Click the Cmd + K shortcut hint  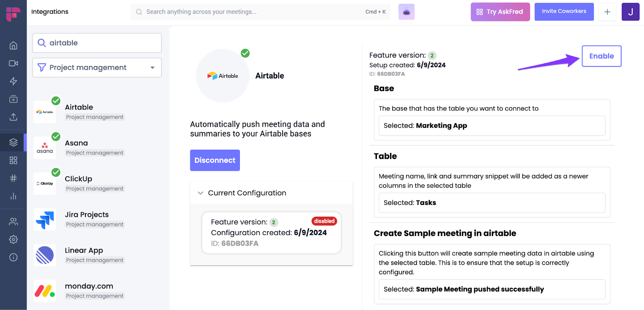[376, 12]
